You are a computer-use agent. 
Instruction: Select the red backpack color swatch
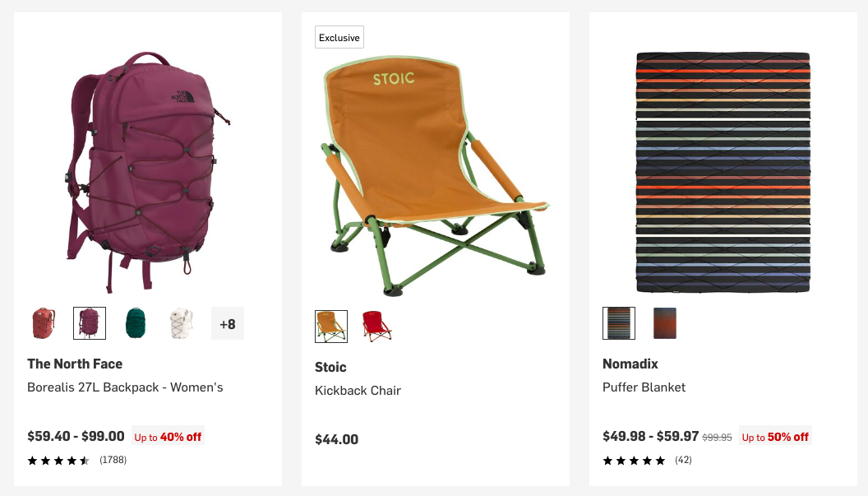(44, 323)
